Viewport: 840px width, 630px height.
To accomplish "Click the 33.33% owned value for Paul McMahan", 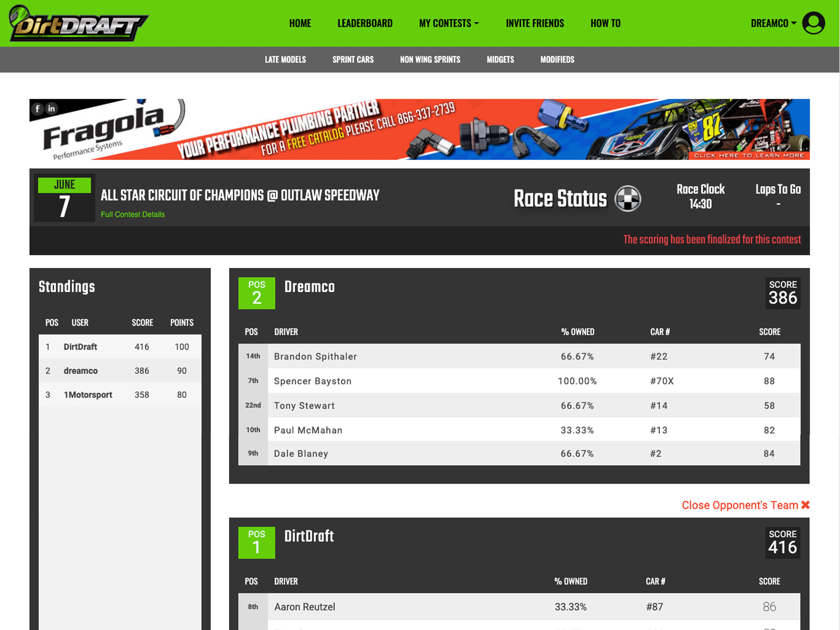I will coord(577,430).
